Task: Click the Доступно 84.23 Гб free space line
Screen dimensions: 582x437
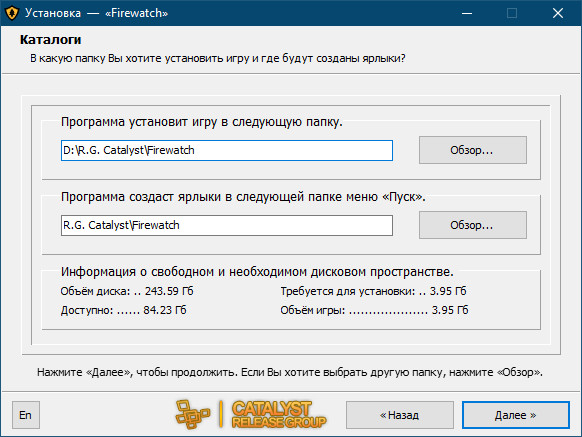Action: pyautogui.click(x=124, y=310)
